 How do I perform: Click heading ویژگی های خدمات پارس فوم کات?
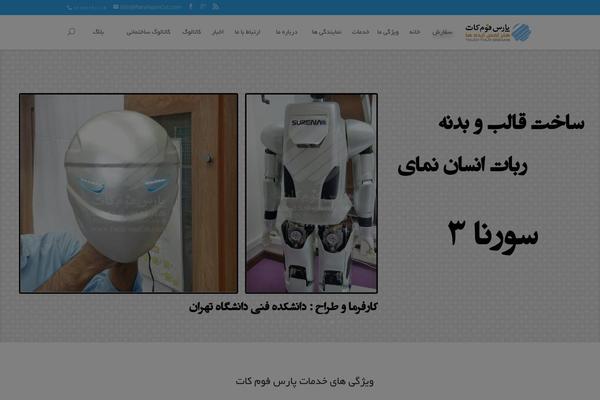tap(305, 381)
